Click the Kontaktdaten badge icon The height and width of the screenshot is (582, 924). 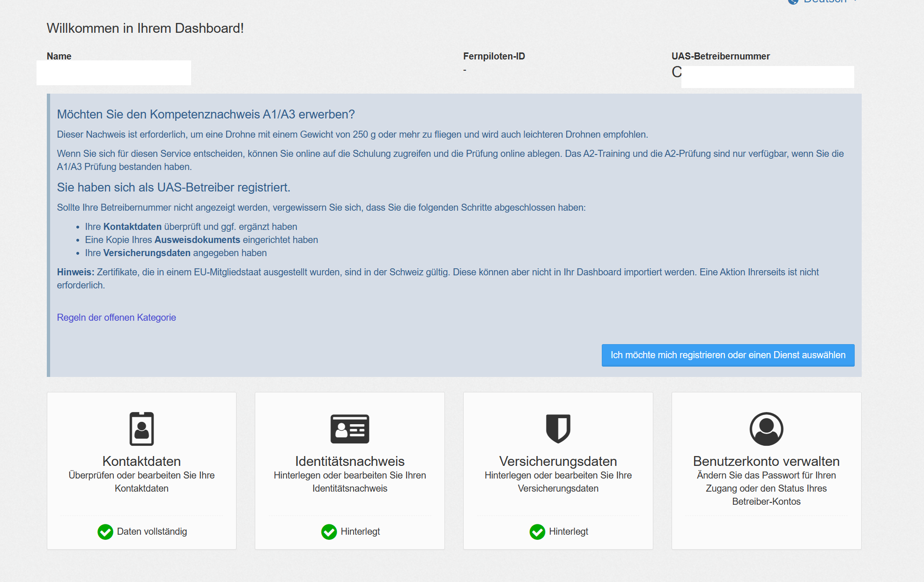pos(141,428)
